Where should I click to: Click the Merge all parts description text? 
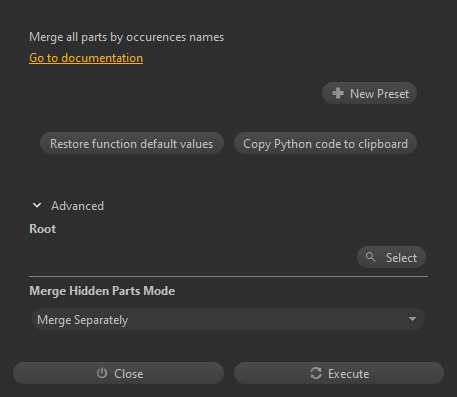click(x=126, y=37)
